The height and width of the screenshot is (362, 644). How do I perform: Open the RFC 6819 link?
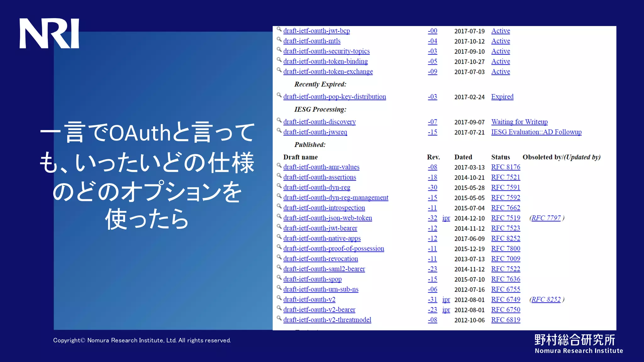[x=506, y=320]
